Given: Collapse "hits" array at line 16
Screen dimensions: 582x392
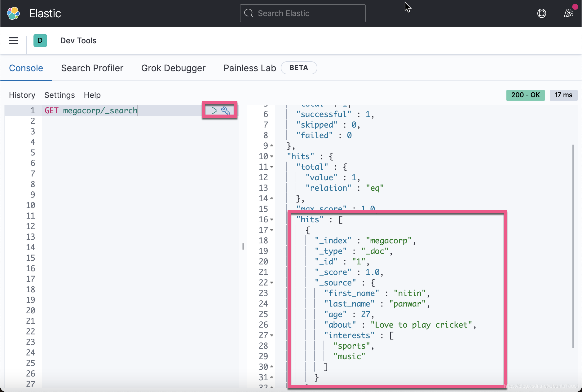Looking at the screenshot, I should point(272,220).
